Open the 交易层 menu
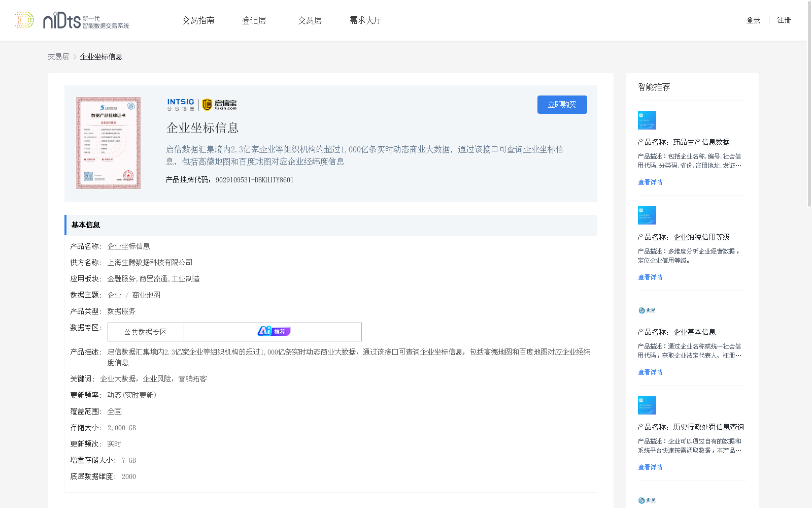Viewport: 812px width, 508px height. click(310, 20)
